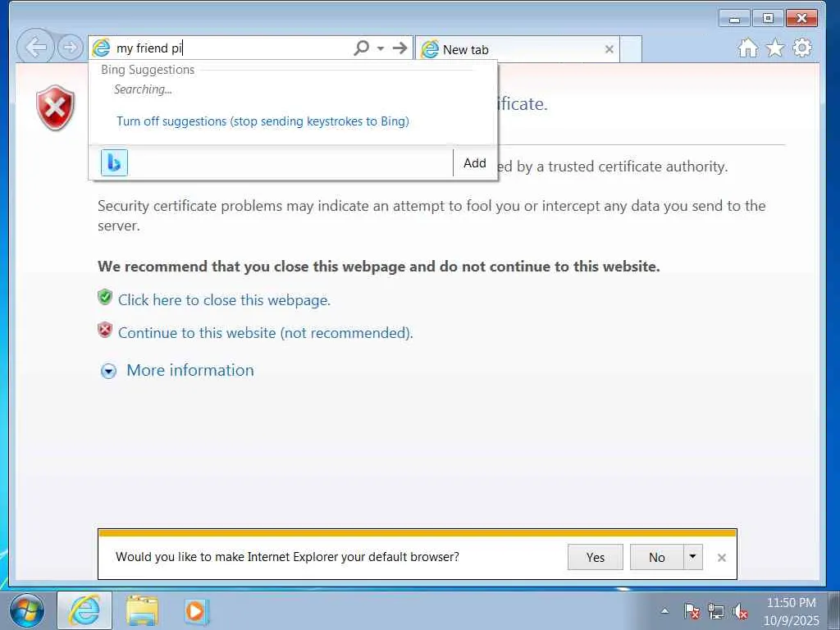Open the search provider dropdown arrow

(x=381, y=48)
